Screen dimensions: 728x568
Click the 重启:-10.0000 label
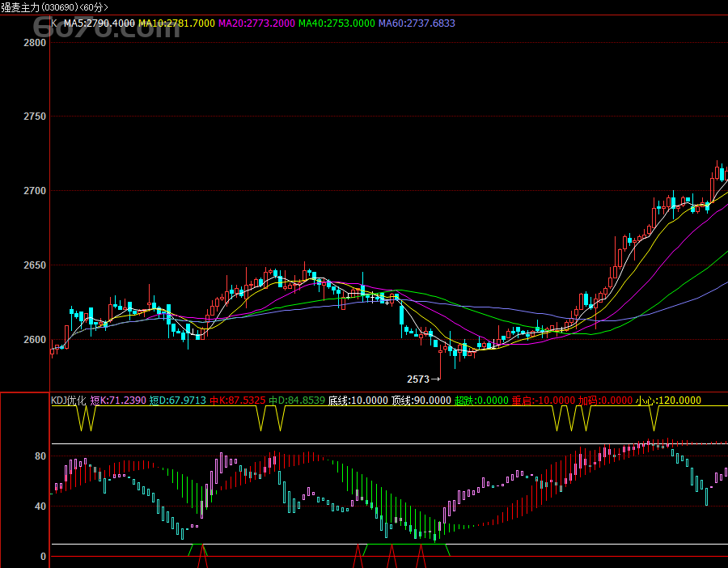pos(544,401)
